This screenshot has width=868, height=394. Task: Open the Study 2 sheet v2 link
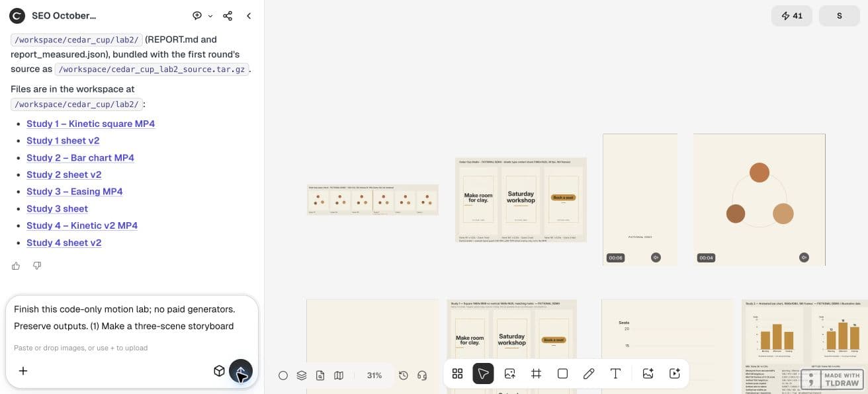pos(64,175)
